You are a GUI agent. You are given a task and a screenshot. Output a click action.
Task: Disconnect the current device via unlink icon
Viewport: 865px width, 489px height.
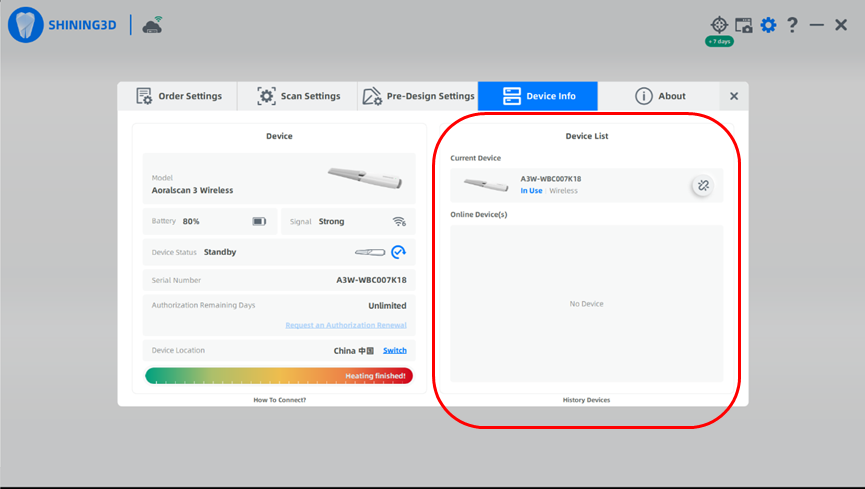coord(703,185)
